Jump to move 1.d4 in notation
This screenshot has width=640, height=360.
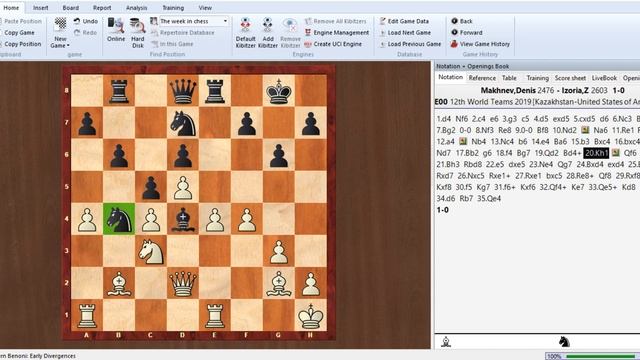[444, 119]
